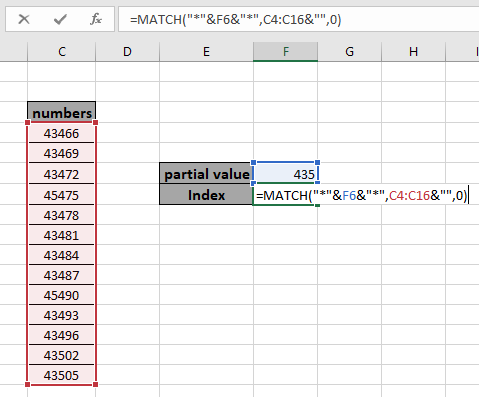Select column C header
This screenshot has width=479, height=397.
62,52
